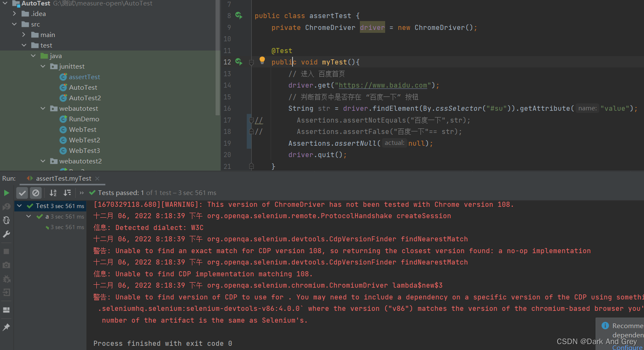Click the AutoTest2 class icon

pyautogui.click(x=63, y=98)
